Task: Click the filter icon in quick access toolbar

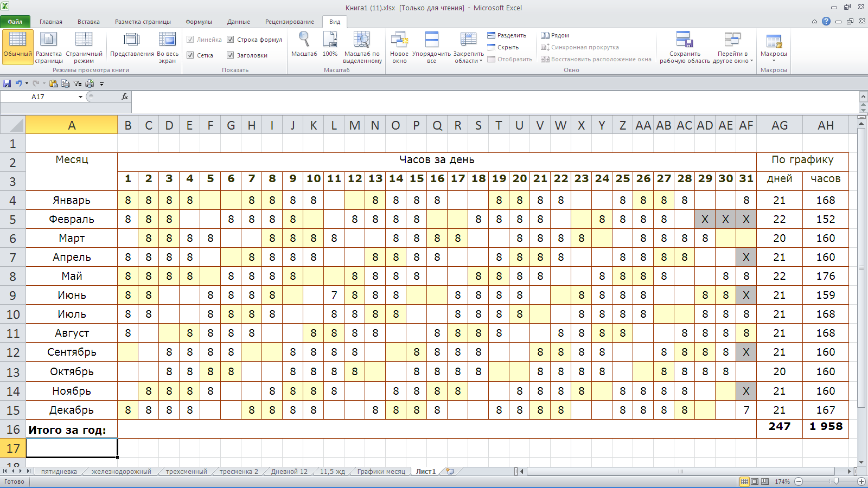Action: click(78, 84)
